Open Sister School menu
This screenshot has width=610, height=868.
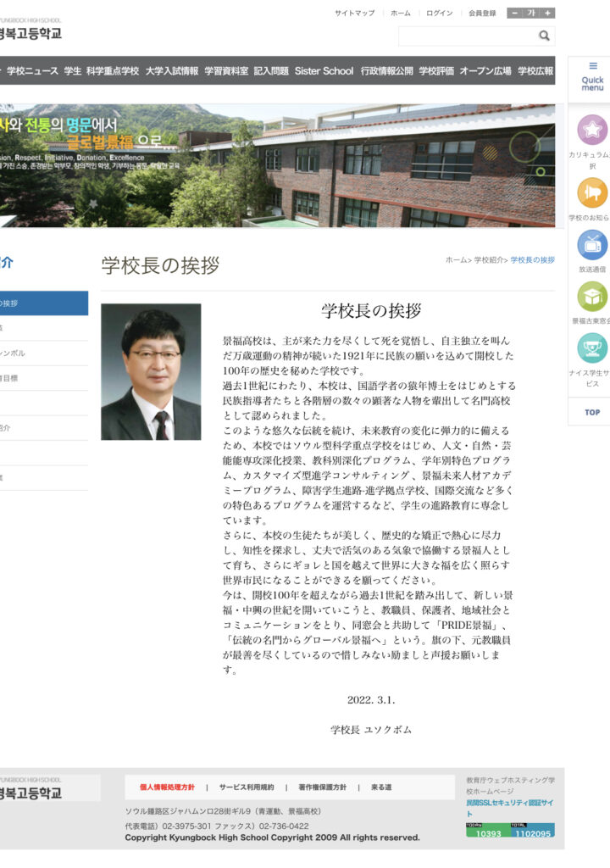[324, 71]
